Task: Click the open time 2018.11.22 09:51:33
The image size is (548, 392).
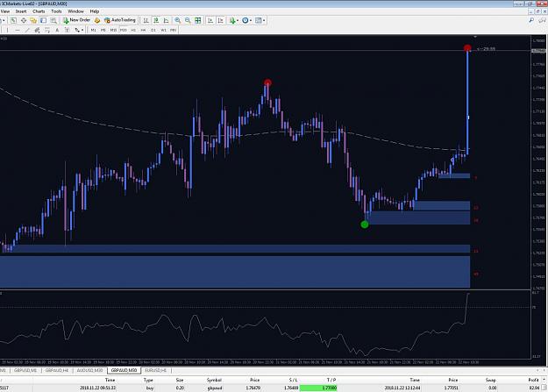Action: 98,388
